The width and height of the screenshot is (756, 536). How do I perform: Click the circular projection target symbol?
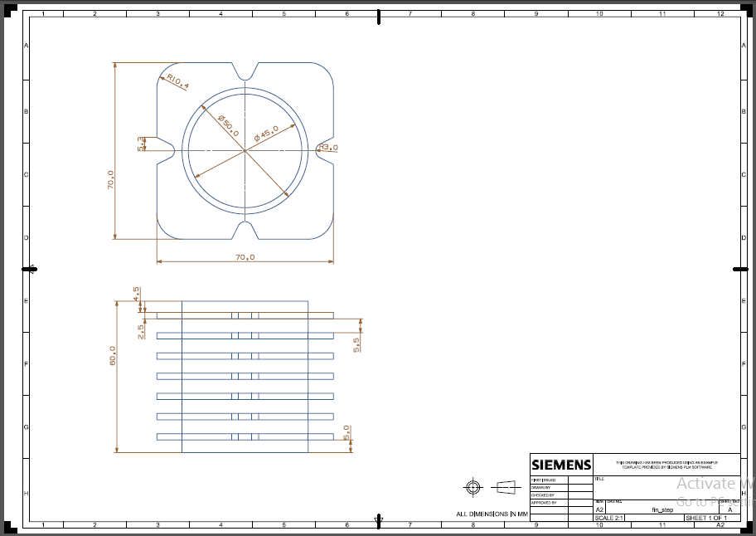click(x=473, y=489)
